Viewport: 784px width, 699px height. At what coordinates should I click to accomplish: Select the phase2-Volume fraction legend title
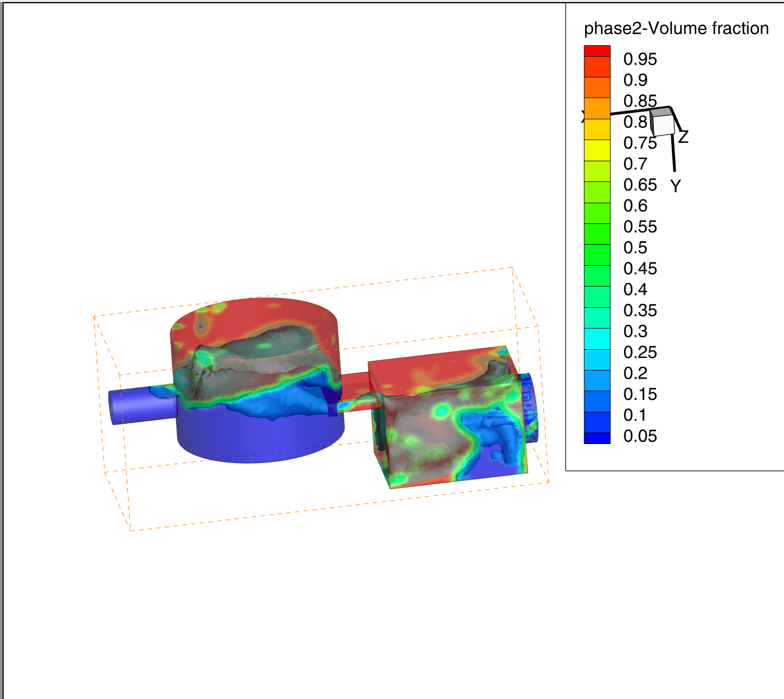tap(676, 28)
